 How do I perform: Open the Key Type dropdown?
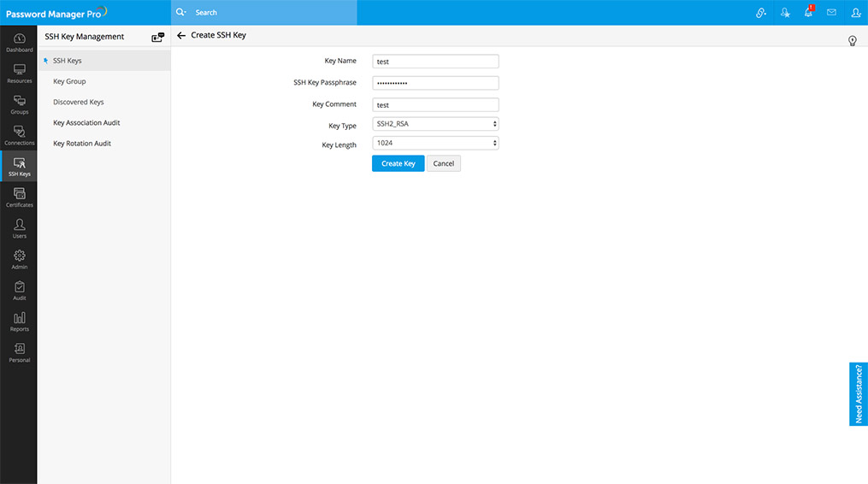tap(435, 124)
